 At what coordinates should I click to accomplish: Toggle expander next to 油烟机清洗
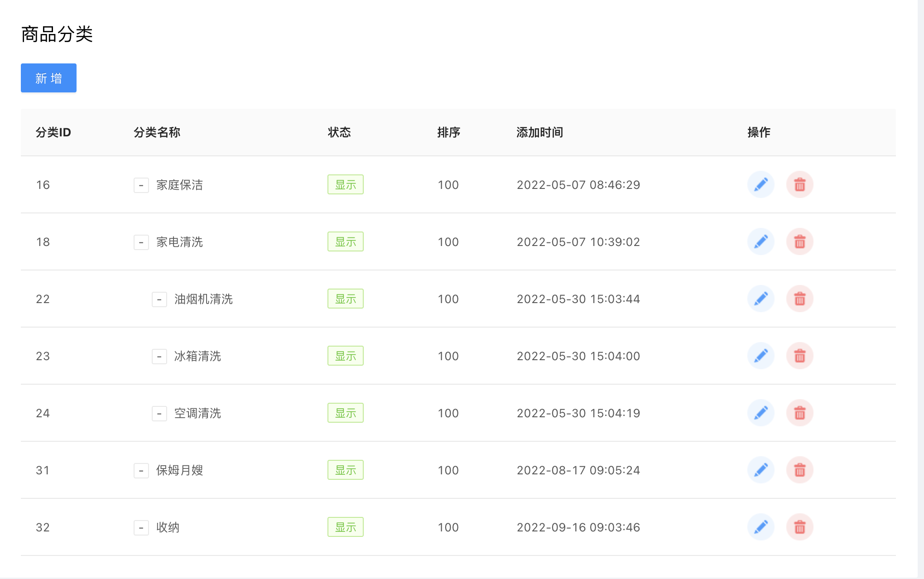[x=159, y=299]
